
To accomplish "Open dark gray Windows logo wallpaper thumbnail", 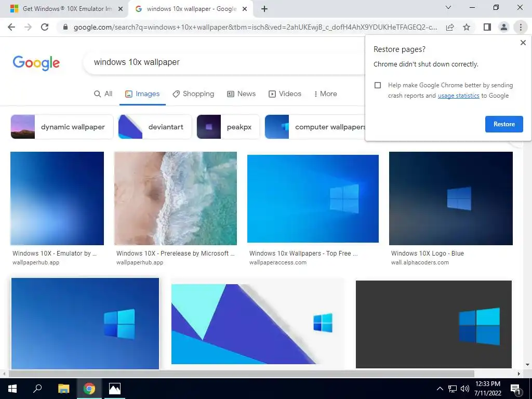I will pyautogui.click(x=434, y=324).
